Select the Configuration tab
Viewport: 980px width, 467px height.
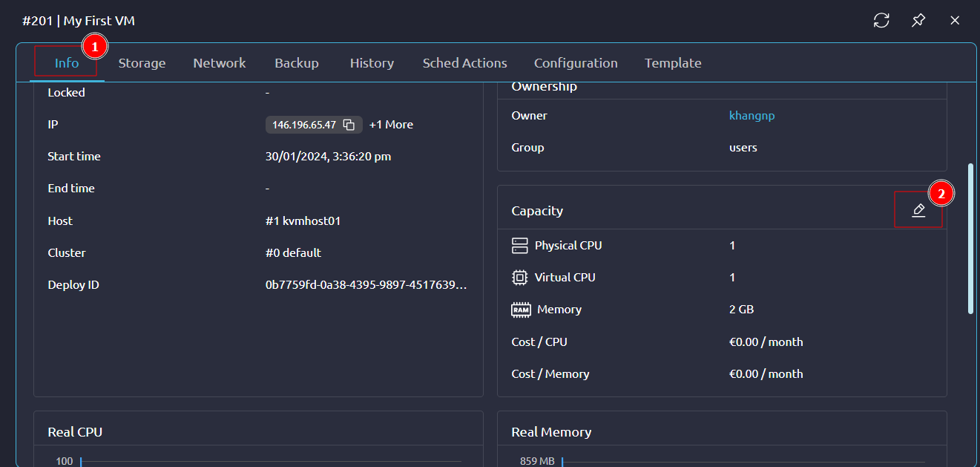576,63
